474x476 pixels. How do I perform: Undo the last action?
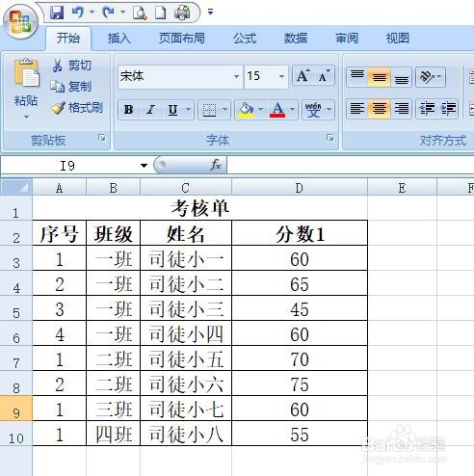point(78,13)
